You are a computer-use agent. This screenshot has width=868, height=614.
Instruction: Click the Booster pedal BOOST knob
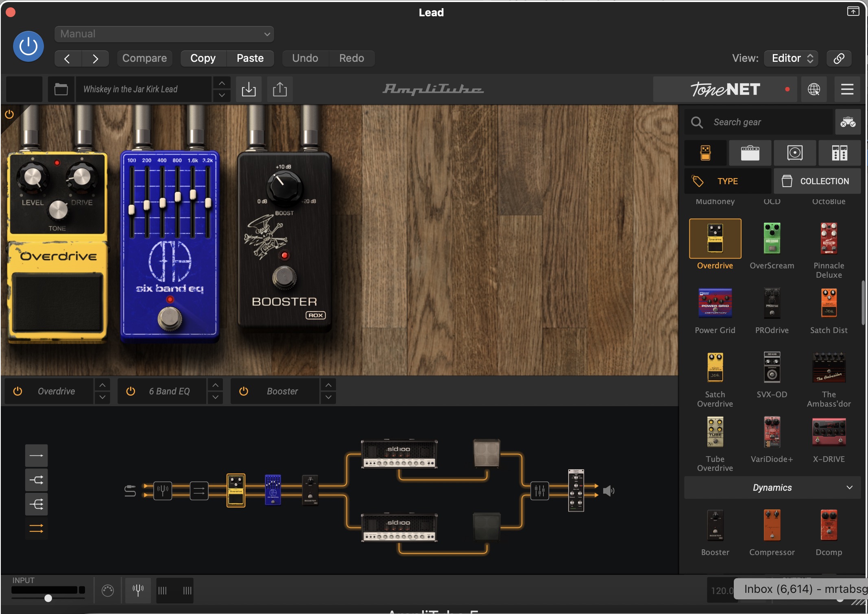pos(284,188)
